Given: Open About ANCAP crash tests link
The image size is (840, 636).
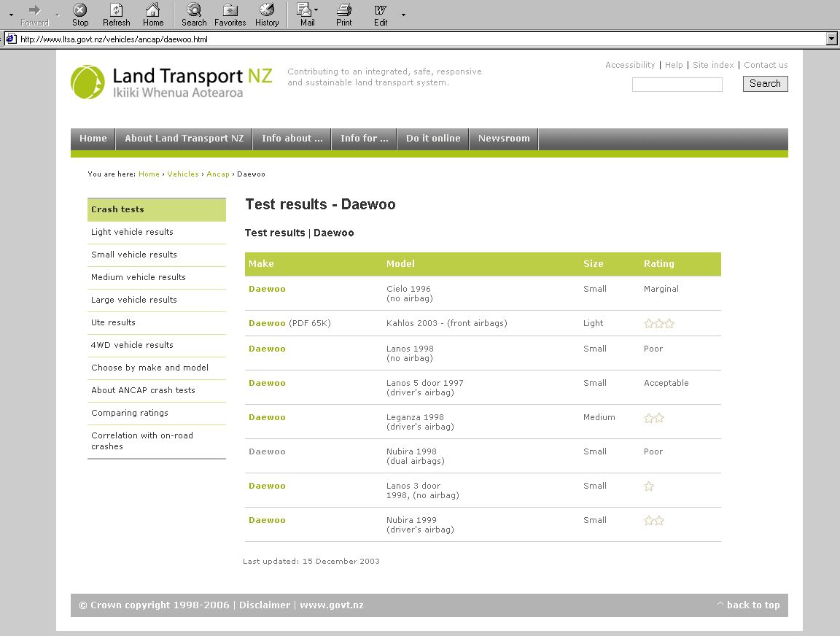Looking at the screenshot, I should (143, 390).
